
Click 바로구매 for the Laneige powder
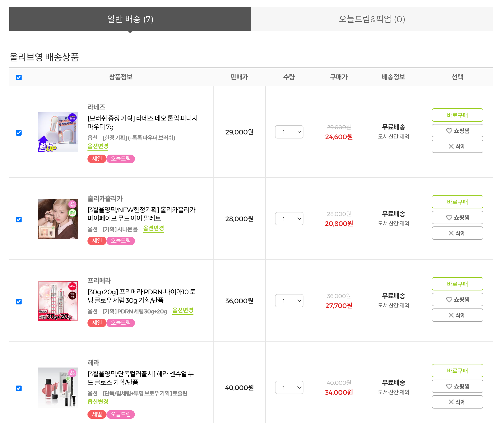[457, 115]
